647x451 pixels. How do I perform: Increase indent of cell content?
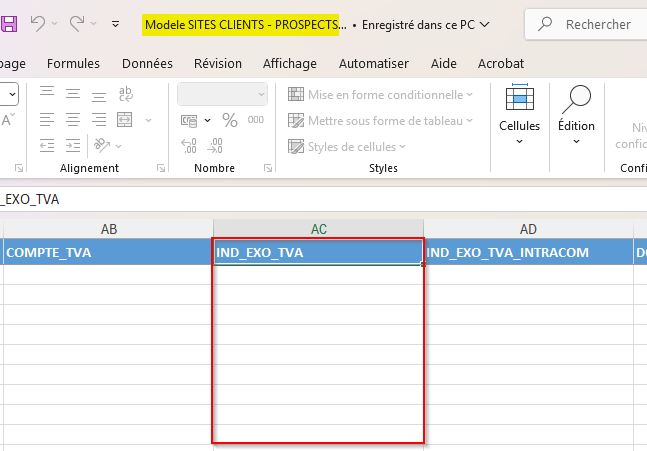(72, 146)
